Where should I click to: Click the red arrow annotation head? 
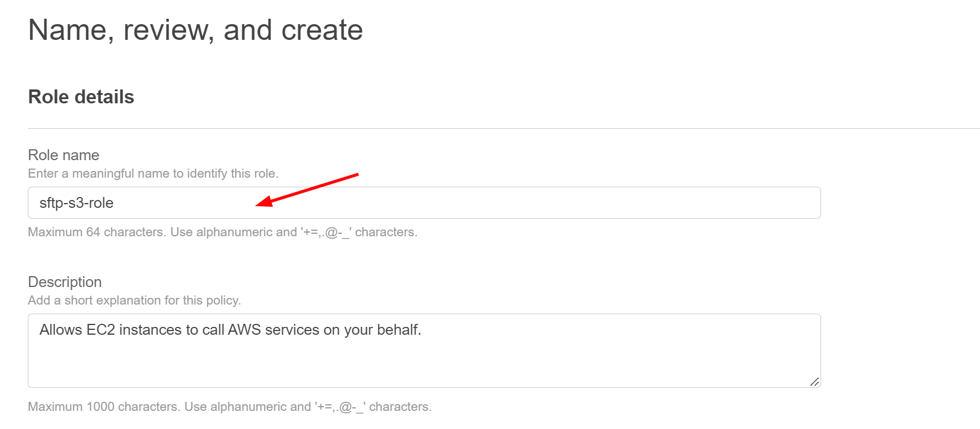tap(264, 202)
